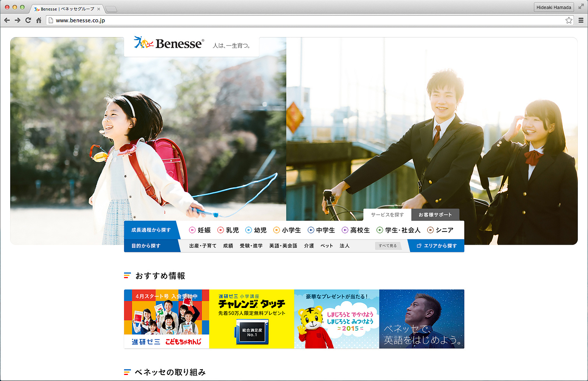Open the 幼児 stage link
The image size is (588, 381).
[260, 230]
